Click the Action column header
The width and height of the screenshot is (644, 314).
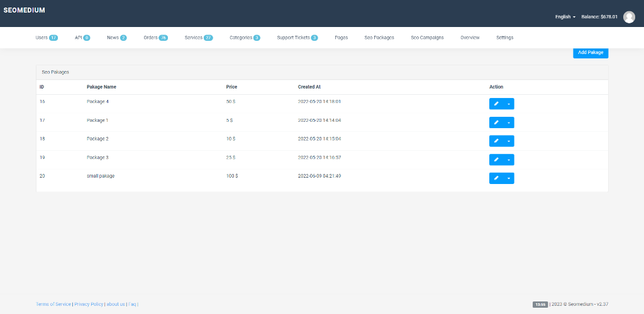coord(496,87)
